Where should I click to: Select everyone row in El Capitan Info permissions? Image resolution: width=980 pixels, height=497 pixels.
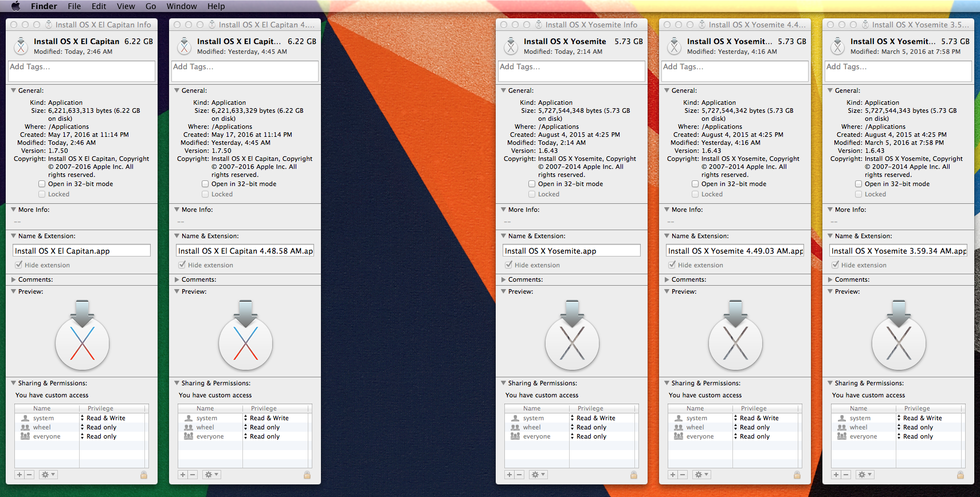pyautogui.click(x=81, y=436)
